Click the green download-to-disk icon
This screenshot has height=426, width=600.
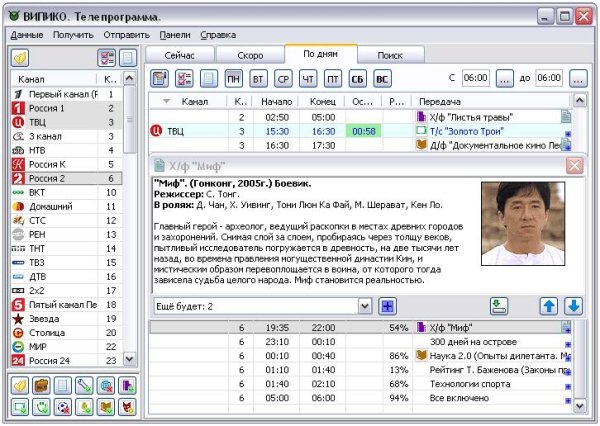(499, 306)
